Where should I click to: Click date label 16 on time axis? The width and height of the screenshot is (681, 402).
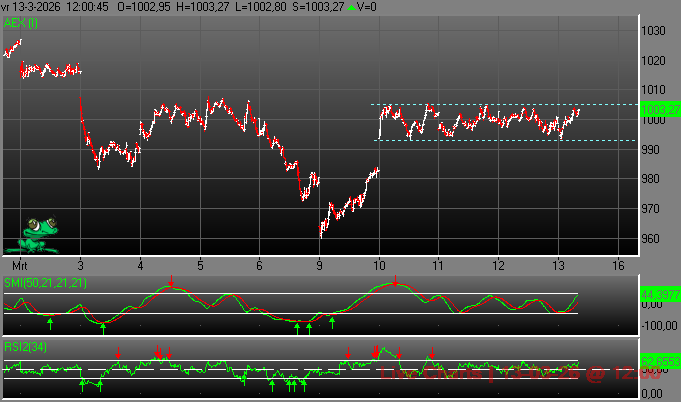618,266
